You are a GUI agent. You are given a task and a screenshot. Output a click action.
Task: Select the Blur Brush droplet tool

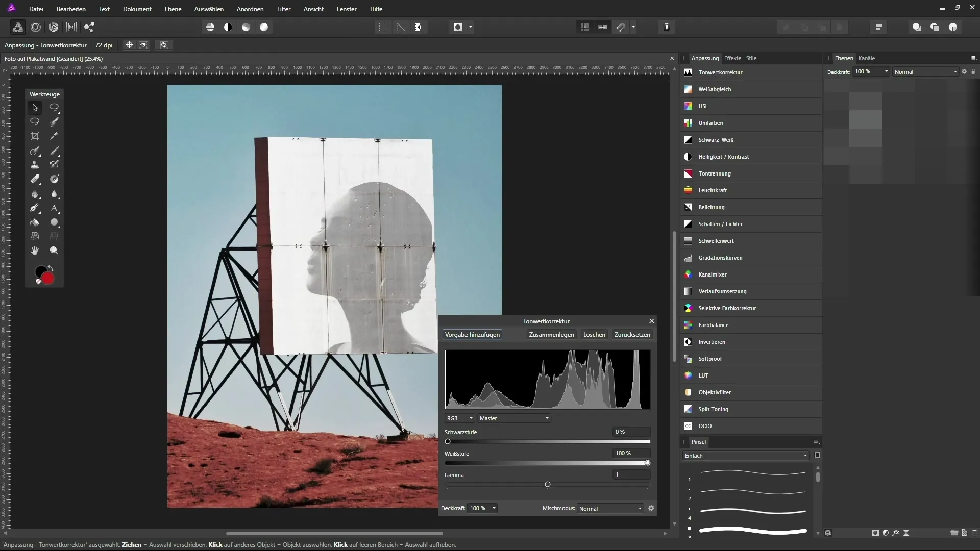54,194
